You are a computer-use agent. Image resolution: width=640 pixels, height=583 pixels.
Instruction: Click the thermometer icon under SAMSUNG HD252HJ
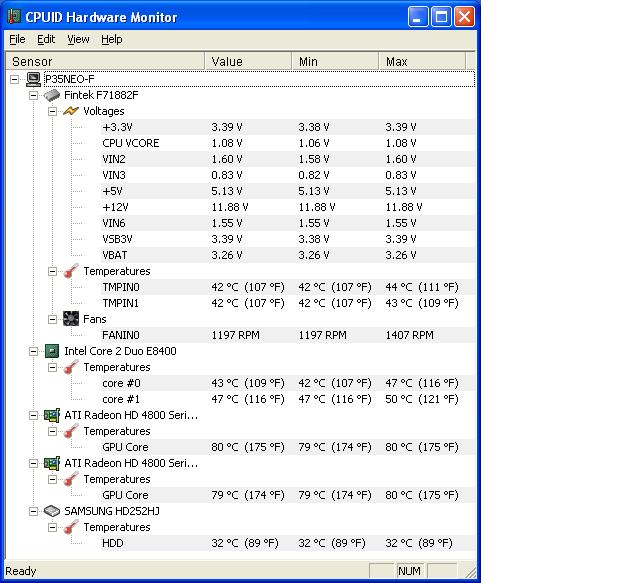71,527
